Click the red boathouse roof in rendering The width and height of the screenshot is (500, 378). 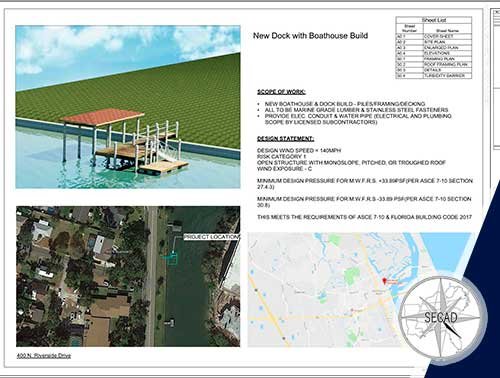[x=102, y=117]
